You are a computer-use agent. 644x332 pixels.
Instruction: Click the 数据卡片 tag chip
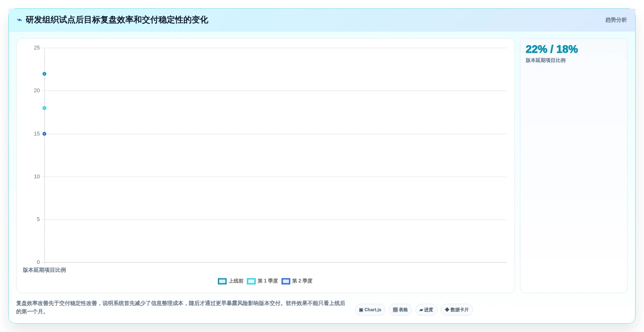[457, 310]
